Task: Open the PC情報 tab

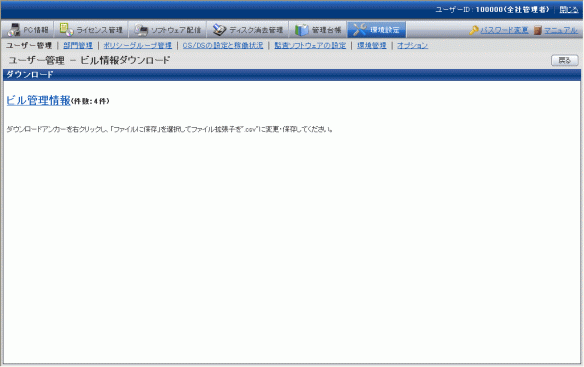Action: (28, 29)
